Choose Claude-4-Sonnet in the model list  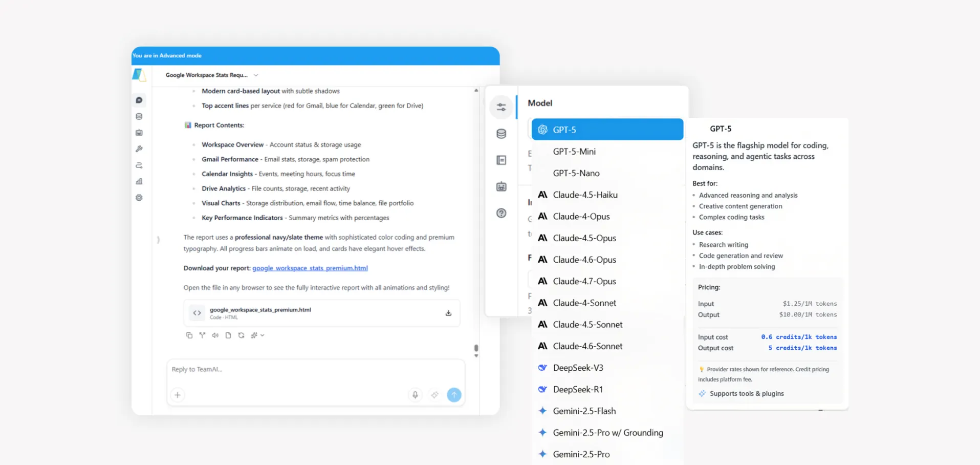pos(607,303)
